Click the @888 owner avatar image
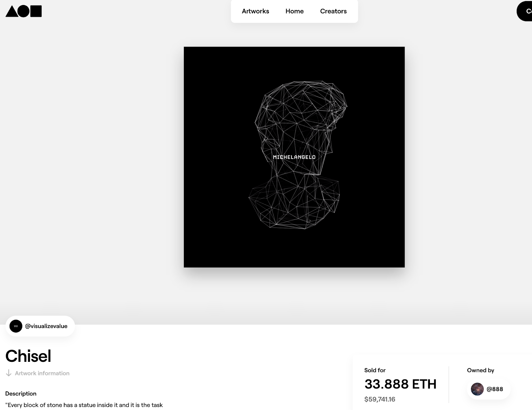This screenshot has height=410, width=532. pos(477,389)
